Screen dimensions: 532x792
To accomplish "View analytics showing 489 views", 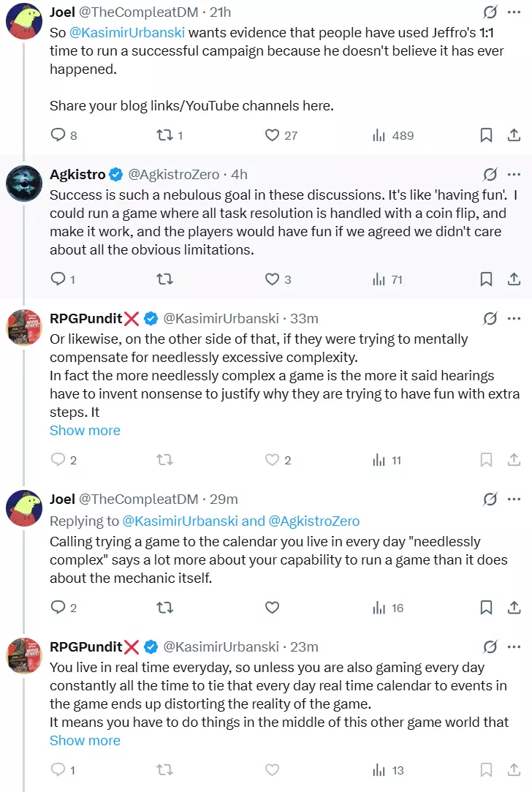I will point(393,135).
